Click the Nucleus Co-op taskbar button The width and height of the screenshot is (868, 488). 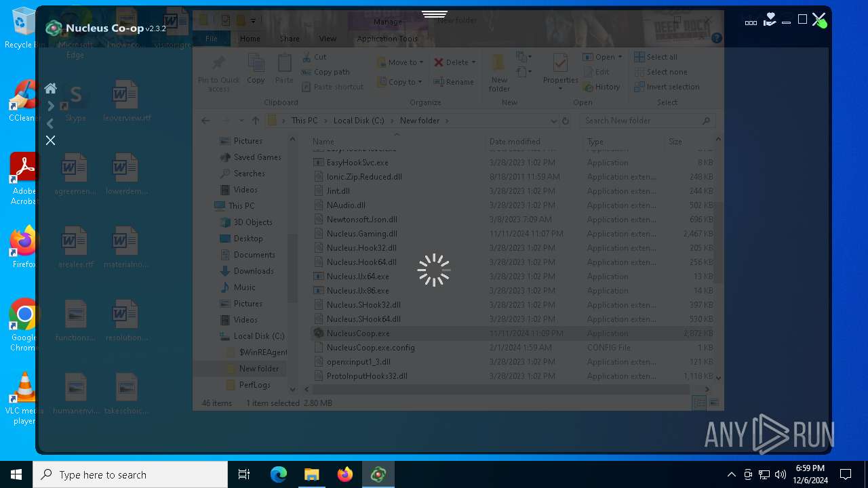click(378, 474)
